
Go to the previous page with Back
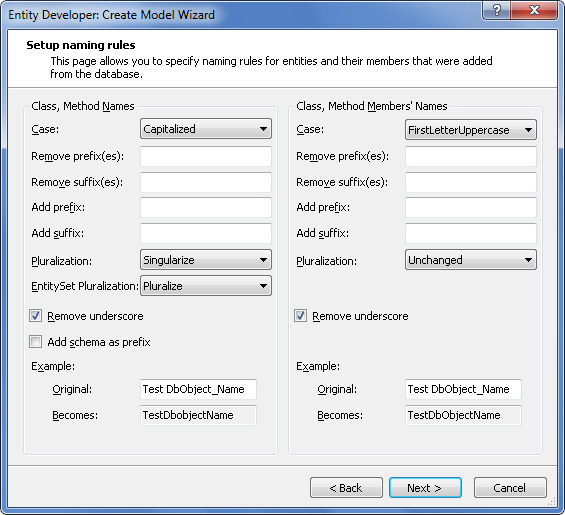coord(346,488)
